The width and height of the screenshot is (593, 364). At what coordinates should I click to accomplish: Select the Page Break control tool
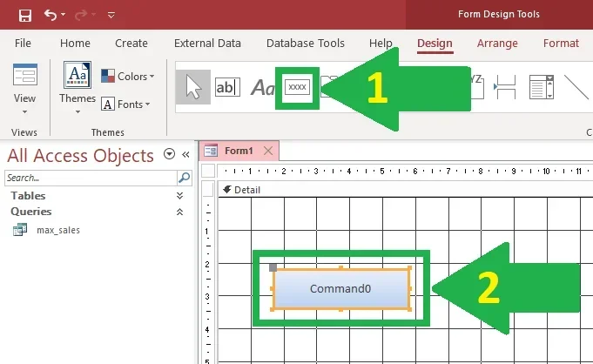coord(505,87)
